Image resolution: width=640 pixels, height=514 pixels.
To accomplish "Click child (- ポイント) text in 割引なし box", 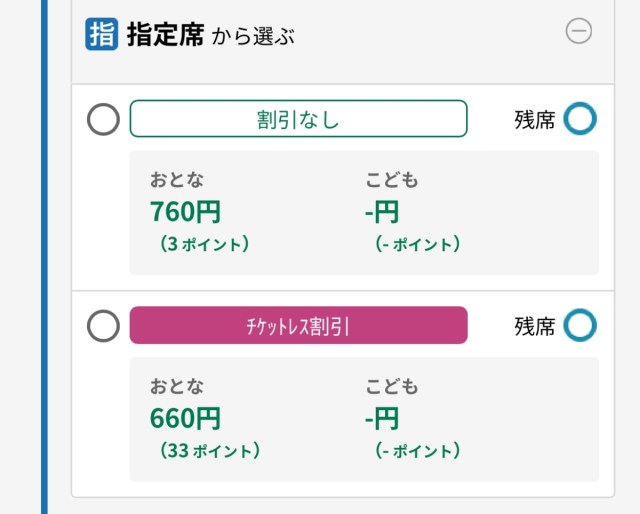I will click(x=418, y=243).
